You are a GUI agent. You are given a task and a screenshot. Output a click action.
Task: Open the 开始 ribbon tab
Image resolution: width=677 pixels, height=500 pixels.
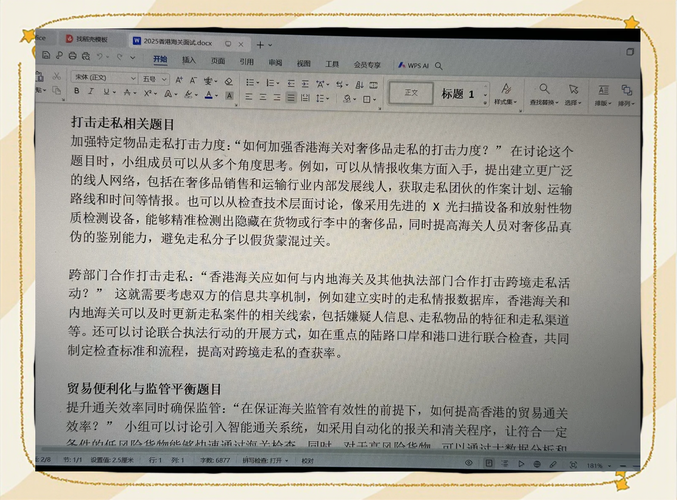(x=160, y=59)
